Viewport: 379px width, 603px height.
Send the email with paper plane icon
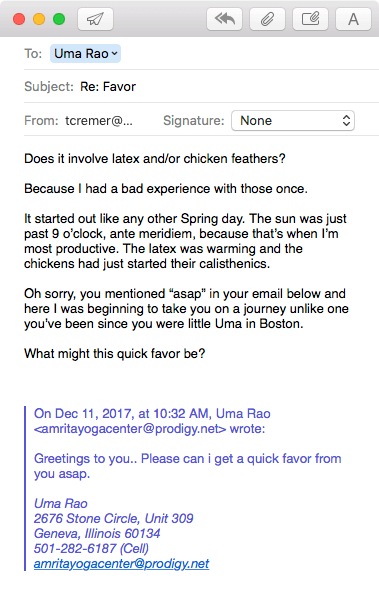coord(95,19)
